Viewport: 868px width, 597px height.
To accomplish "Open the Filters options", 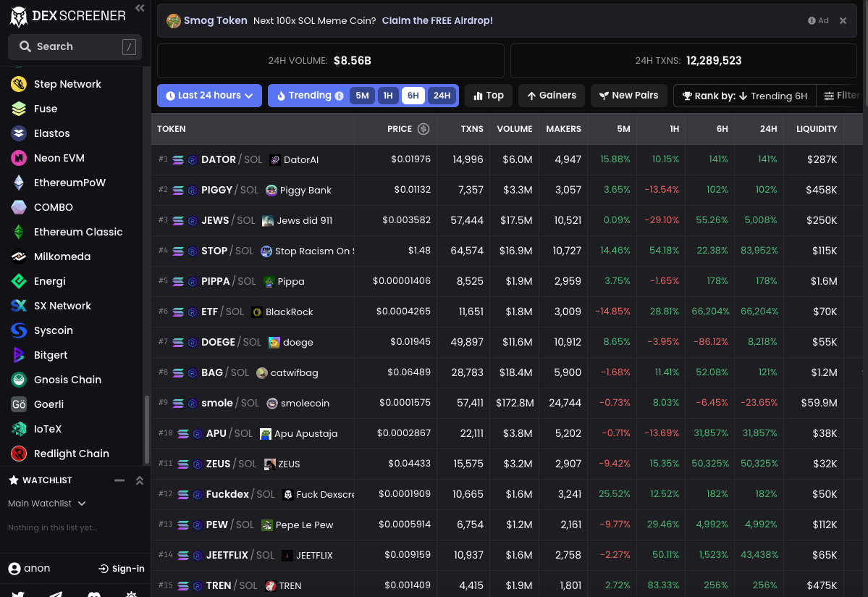I will (841, 96).
